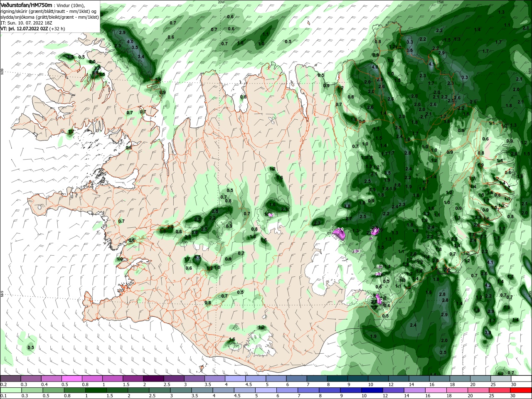
Task: Click the '(+32 h)' forecast offset text
Action: (x=58, y=29)
